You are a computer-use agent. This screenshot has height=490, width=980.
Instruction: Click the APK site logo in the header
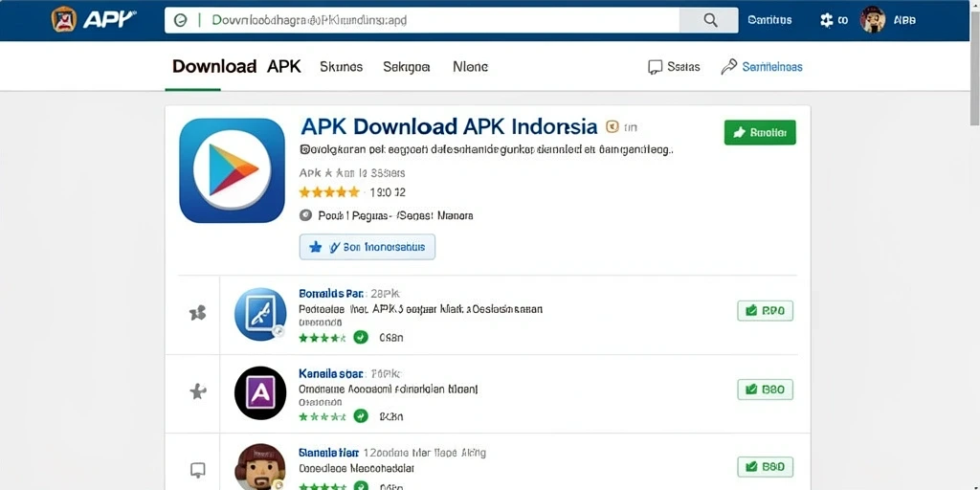[93, 20]
